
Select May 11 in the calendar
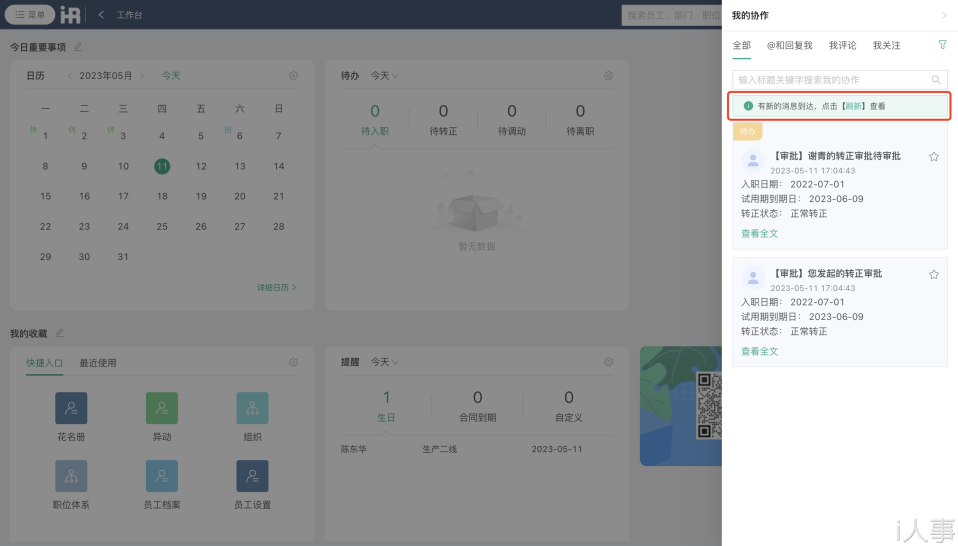[x=162, y=166]
